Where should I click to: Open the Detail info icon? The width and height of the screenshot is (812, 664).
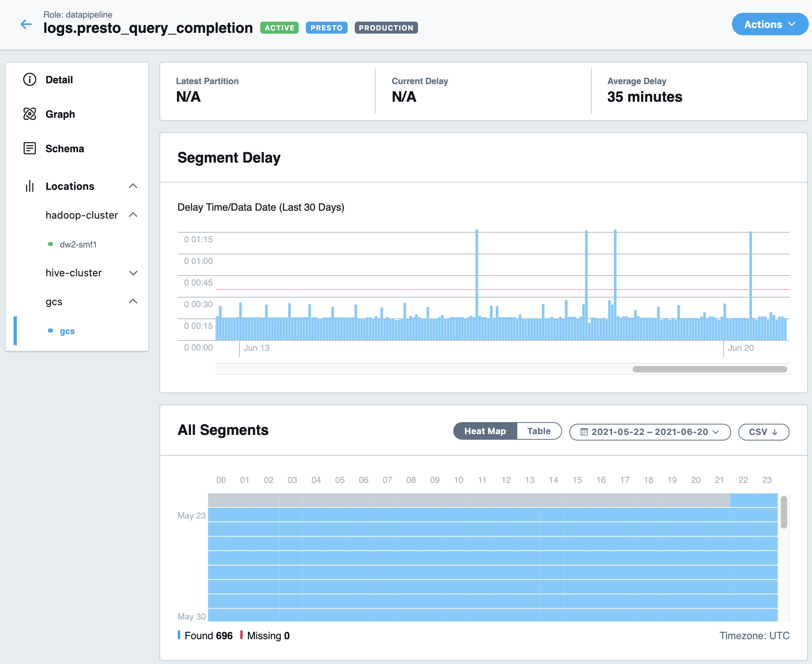pyautogui.click(x=30, y=80)
